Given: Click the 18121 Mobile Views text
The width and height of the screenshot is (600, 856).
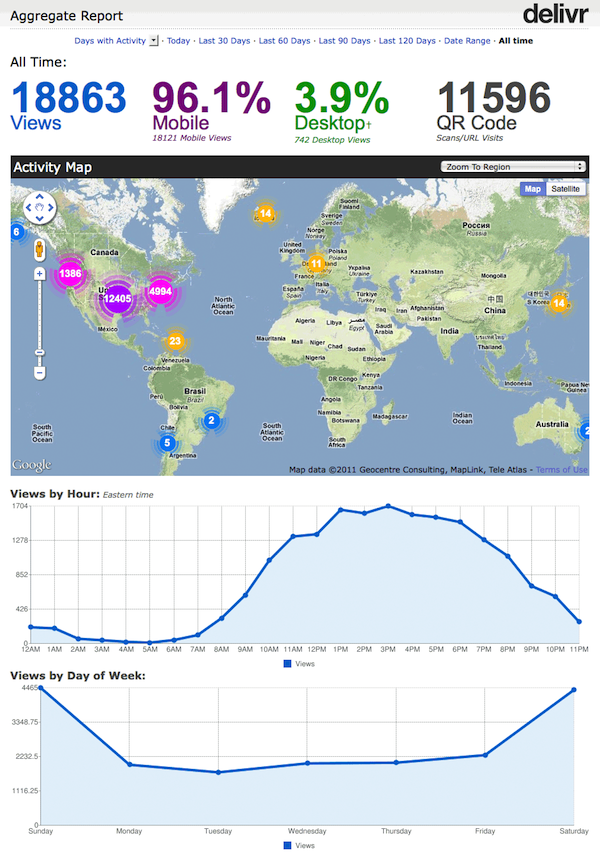Looking at the screenshot, I should (192, 138).
